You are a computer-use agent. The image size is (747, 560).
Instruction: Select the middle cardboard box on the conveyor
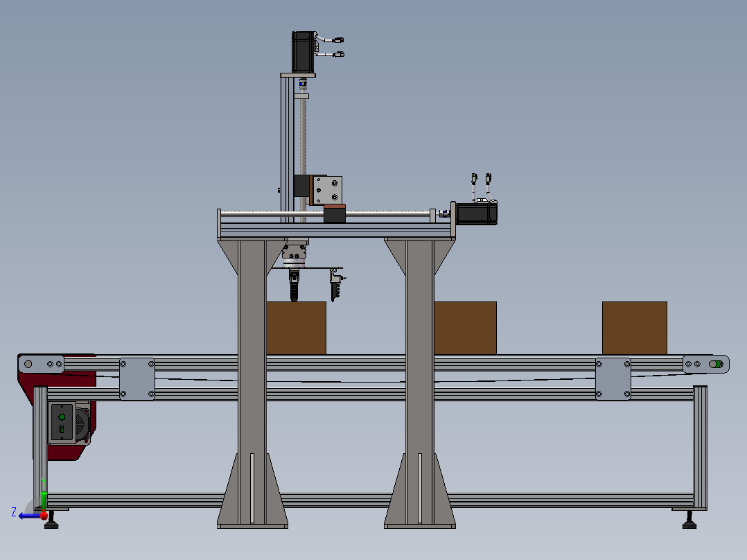click(465, 328)
